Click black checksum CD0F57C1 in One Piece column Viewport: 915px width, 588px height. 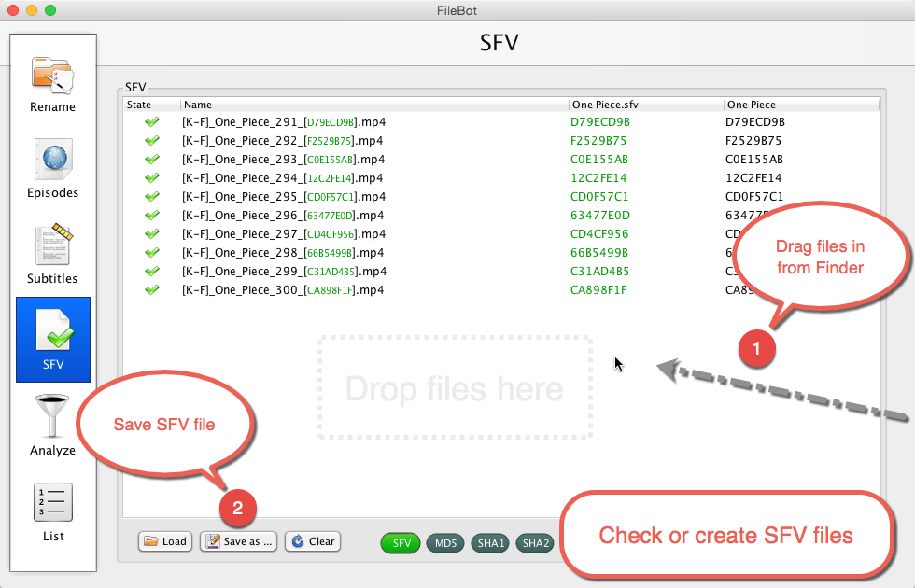[x=754, y=197]
